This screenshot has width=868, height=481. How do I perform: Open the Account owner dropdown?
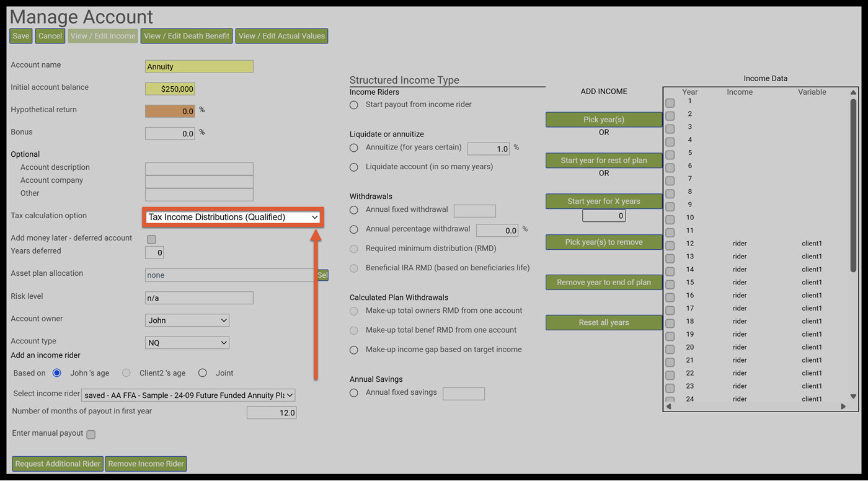(x=187, y=320)
